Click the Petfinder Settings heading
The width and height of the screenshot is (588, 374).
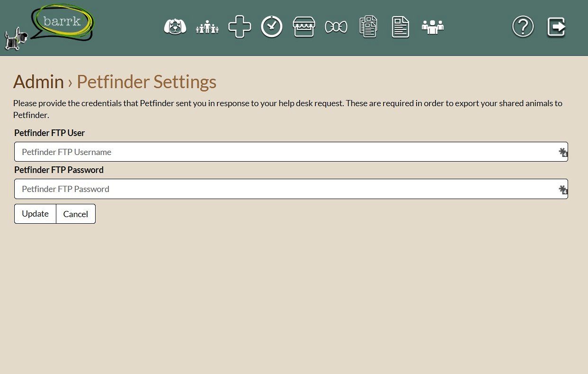147,82
